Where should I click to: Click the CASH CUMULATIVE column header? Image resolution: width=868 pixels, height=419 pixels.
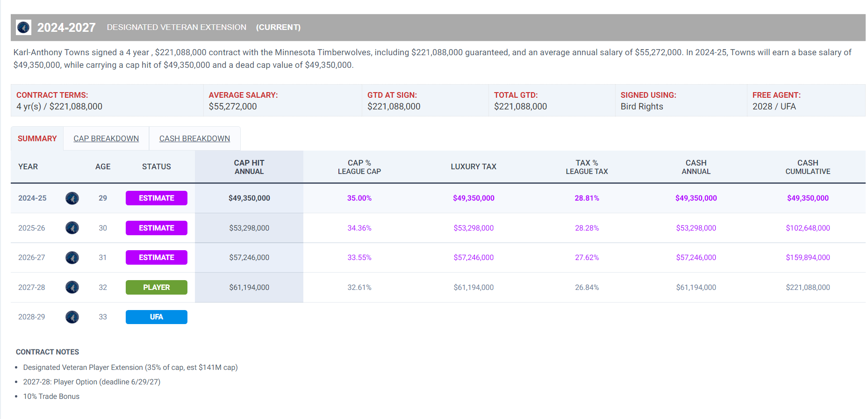pos(808,167)
